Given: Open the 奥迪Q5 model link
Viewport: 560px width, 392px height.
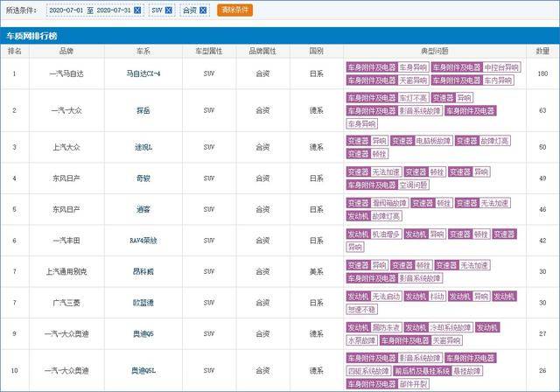Looking at the screenshot, I should (143, 333).
